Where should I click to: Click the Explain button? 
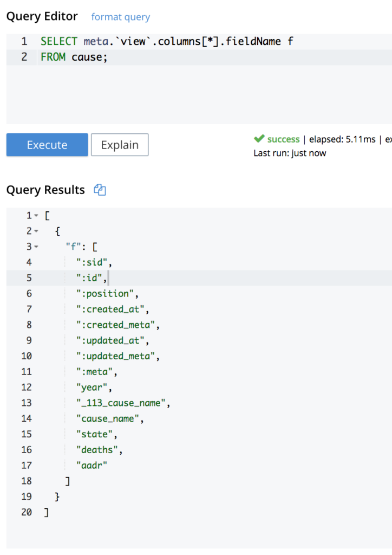119,145
